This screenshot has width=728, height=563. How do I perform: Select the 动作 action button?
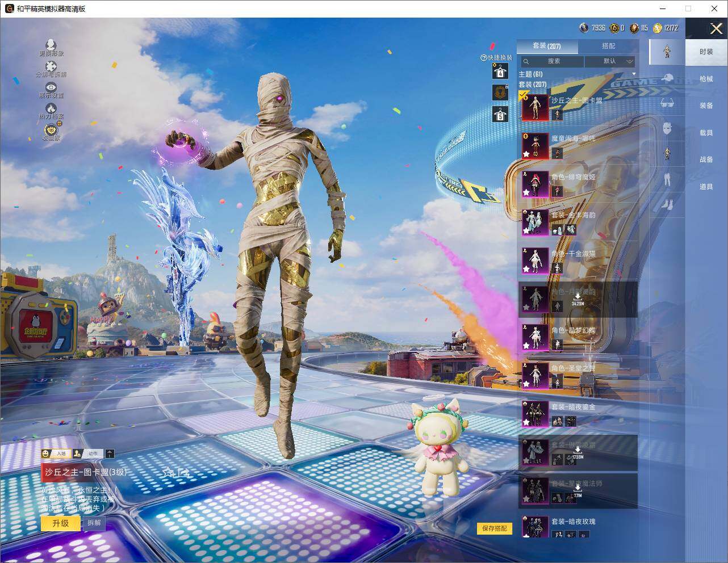tap(88, 453)
